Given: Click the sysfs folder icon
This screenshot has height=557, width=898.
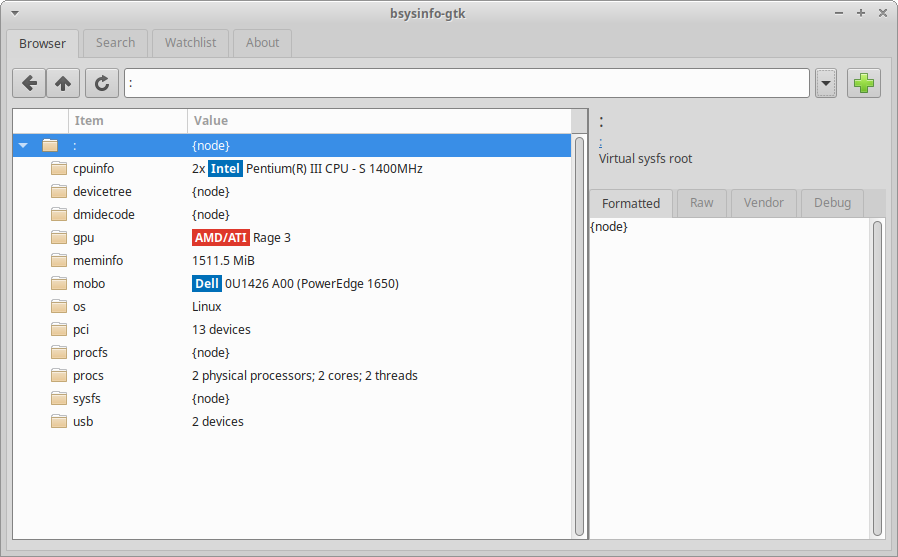Looking at the screenshot, I should (x=59, y=398).
